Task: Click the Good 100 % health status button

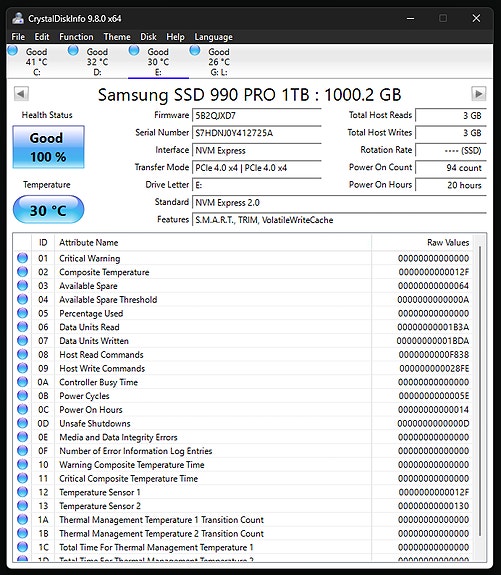Action: tap(48, 147)
